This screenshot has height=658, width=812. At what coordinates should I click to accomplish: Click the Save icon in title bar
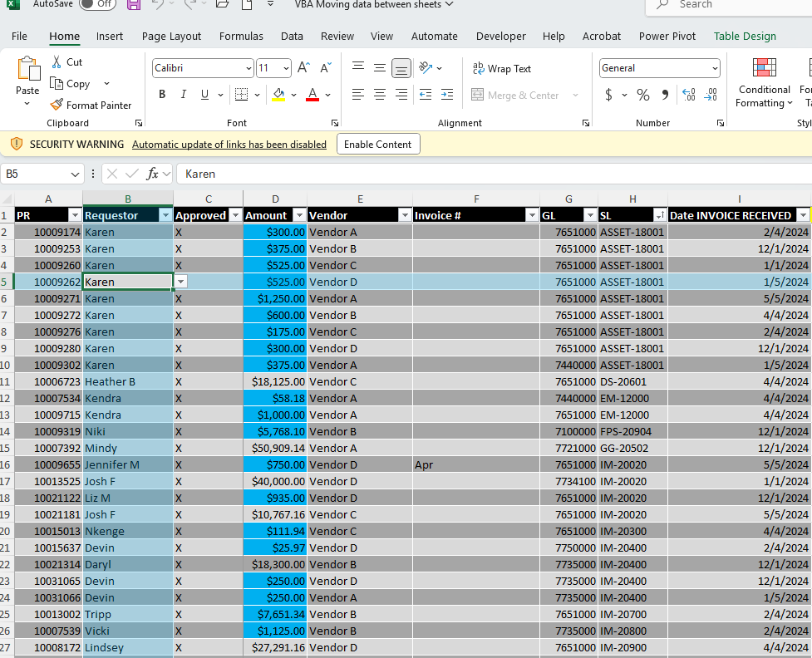pos(134,4)
